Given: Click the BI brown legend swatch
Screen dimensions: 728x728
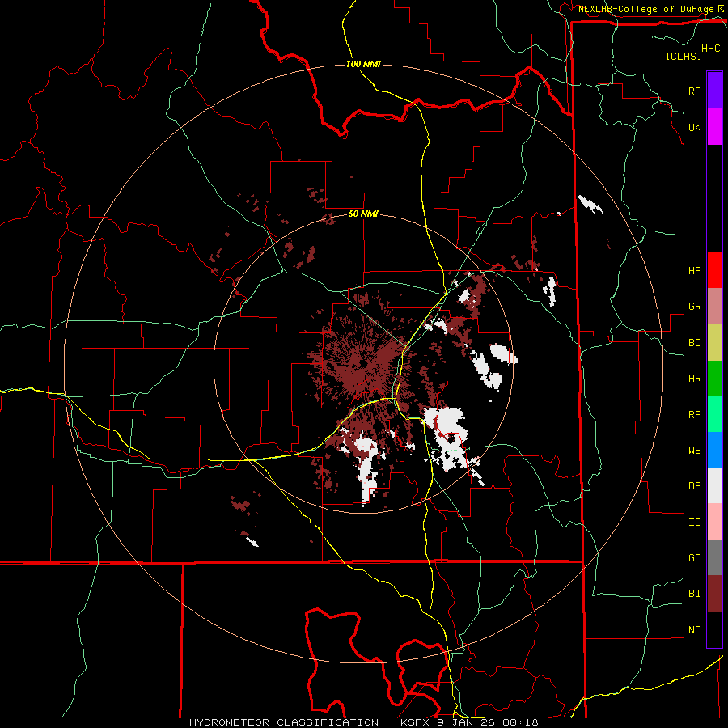Looking at the screenshot, I should coord(714,594).
